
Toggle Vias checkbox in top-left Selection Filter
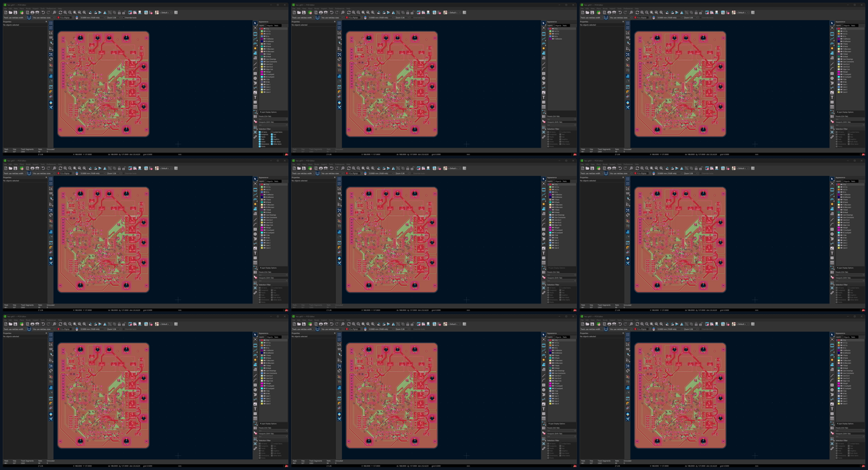(x=272, y=137)
